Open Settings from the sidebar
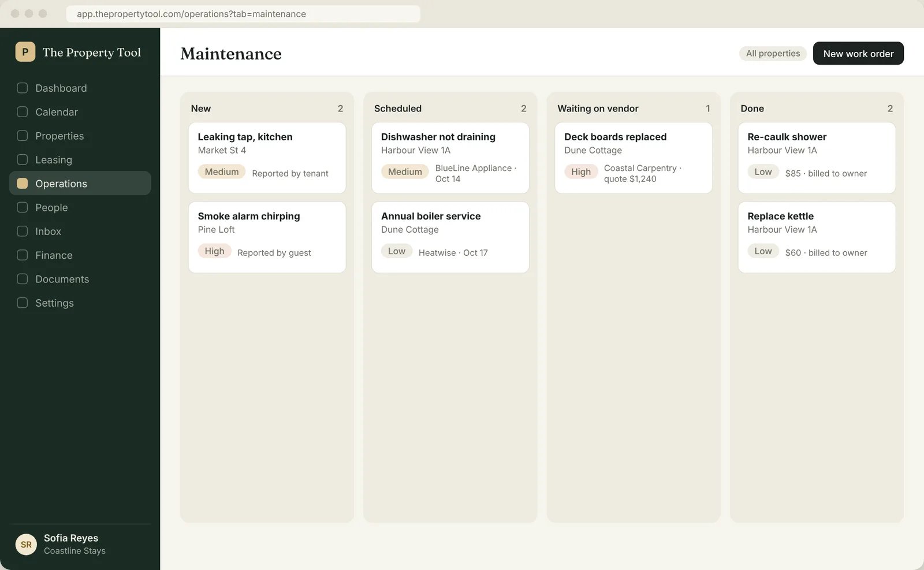Screen dimensions: 924x570 tap(80, 303)
